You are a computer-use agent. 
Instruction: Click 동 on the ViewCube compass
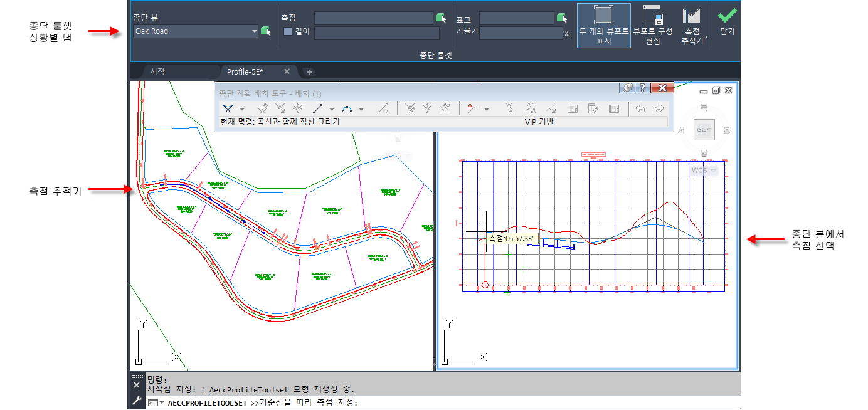[727, 130]
